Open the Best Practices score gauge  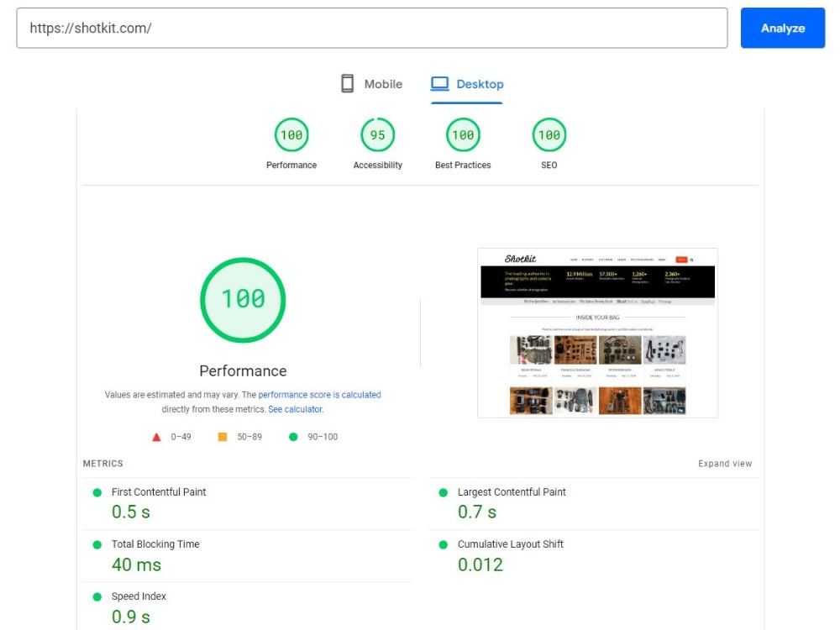(x=463, y=135)
